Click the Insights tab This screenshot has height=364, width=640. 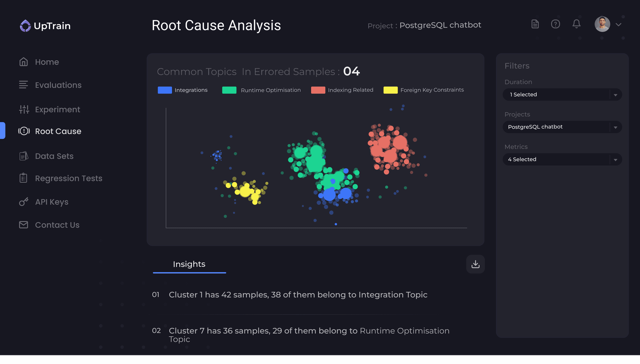coord(189,264)
